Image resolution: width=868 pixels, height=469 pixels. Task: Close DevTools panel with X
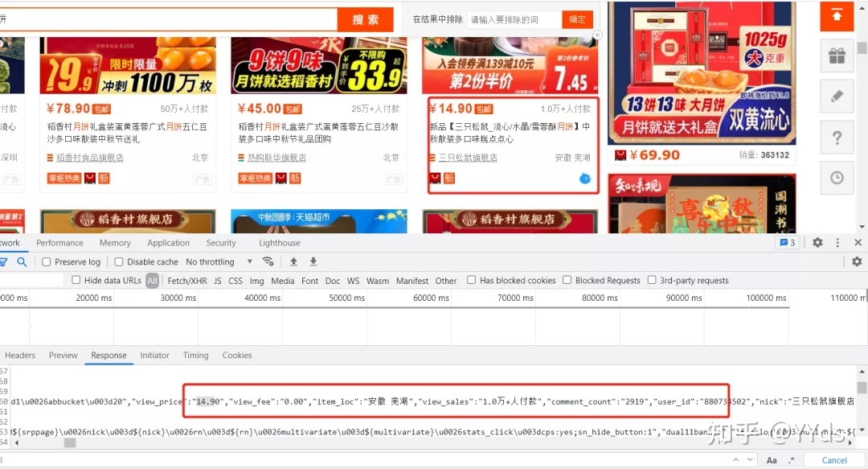tap(858, 242)
